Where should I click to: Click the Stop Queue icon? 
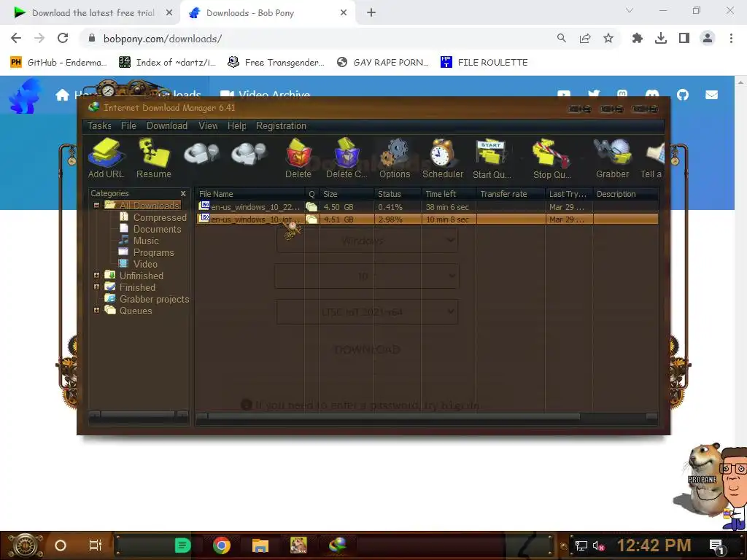tap(551, 158)
